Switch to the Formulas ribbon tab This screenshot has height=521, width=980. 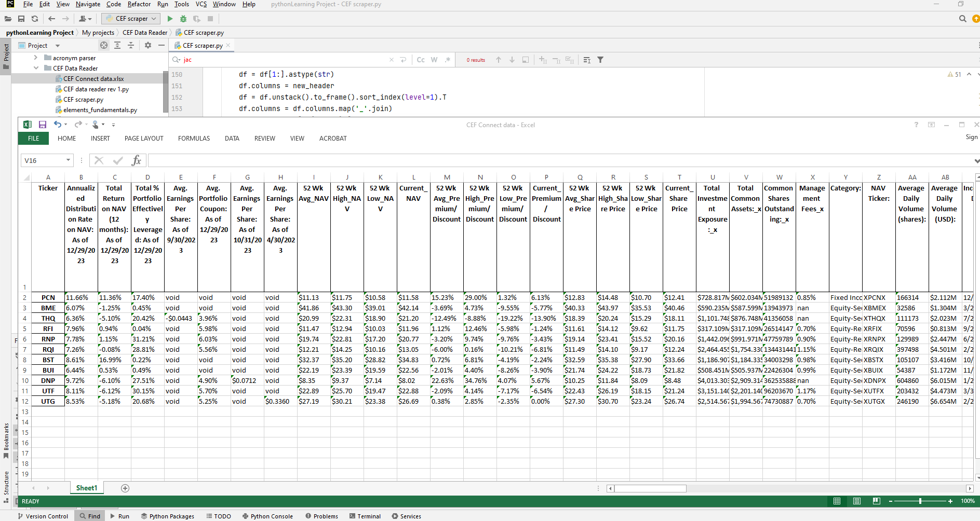pyautogui.click(x=194, y=138)
